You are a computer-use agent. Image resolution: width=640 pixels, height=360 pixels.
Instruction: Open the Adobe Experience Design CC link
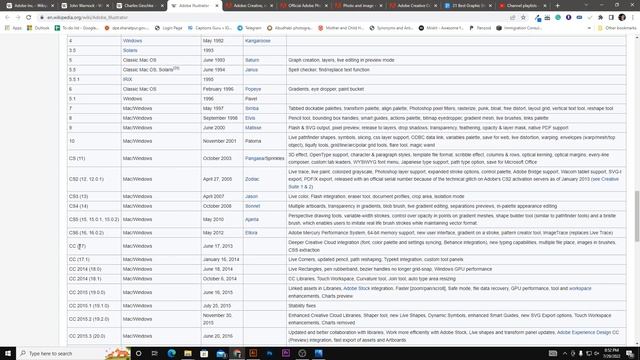click(x=588, y=333)
